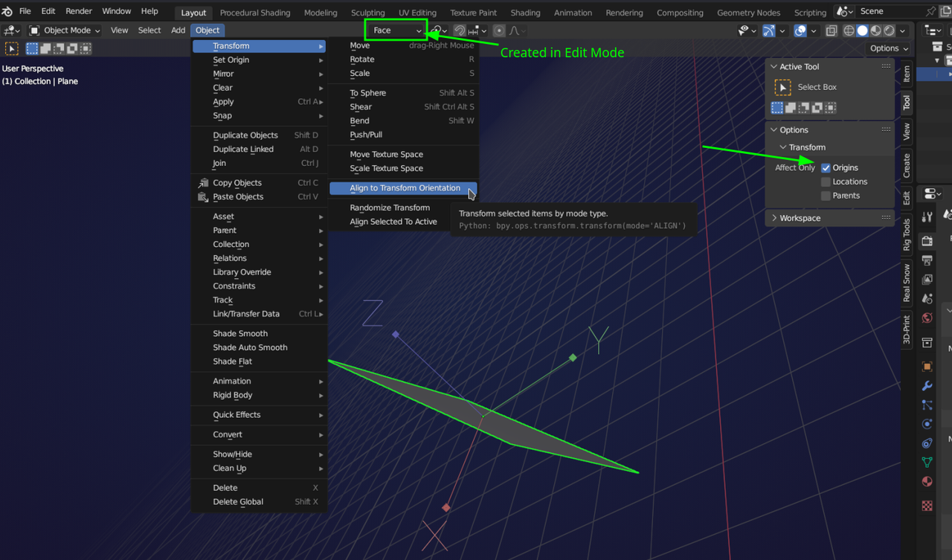Pin the Scene to workspace
Screen dimensions: 952x560
click(x=930, y=12)
